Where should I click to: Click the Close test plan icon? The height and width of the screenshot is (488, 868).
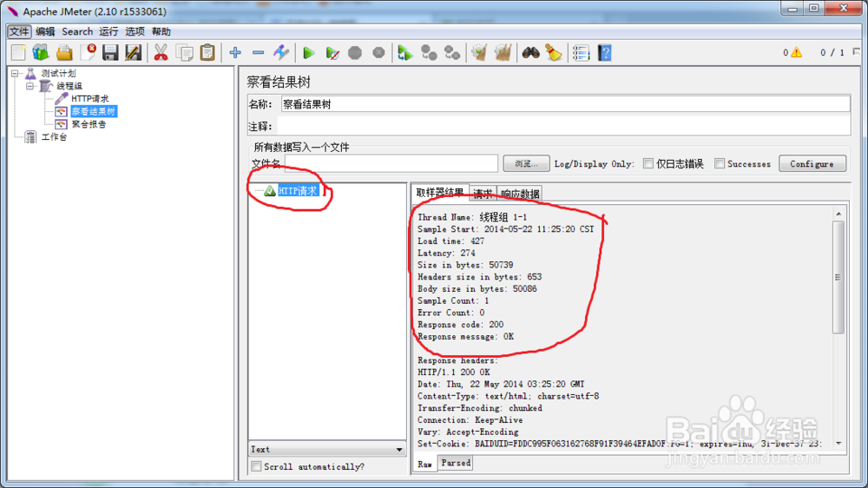[x=88, y=53]
